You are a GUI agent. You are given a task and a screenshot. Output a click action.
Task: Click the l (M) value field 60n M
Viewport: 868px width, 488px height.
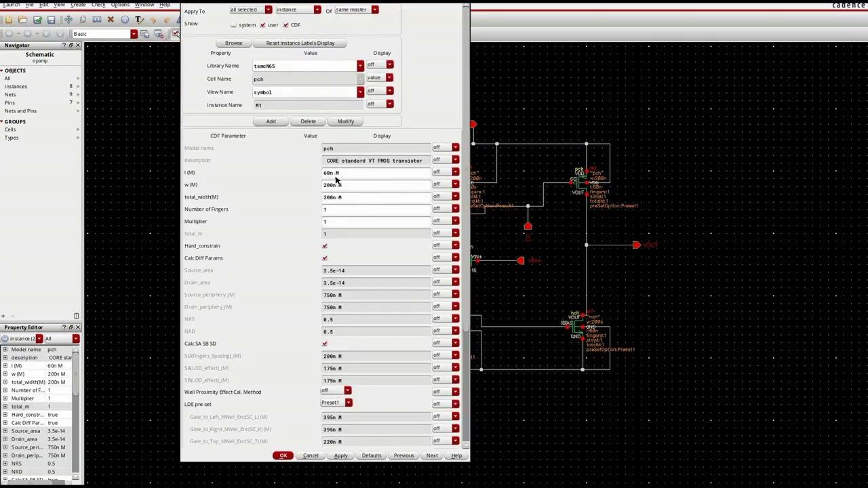click(x=376, y=173)
